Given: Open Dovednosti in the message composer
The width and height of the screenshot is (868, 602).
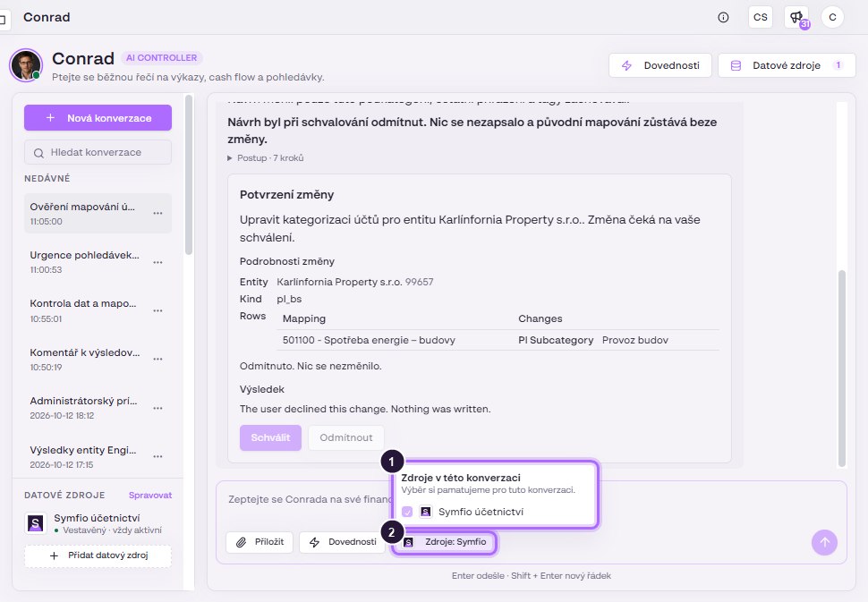Looking at the screenshot, I should pos(343,542).
